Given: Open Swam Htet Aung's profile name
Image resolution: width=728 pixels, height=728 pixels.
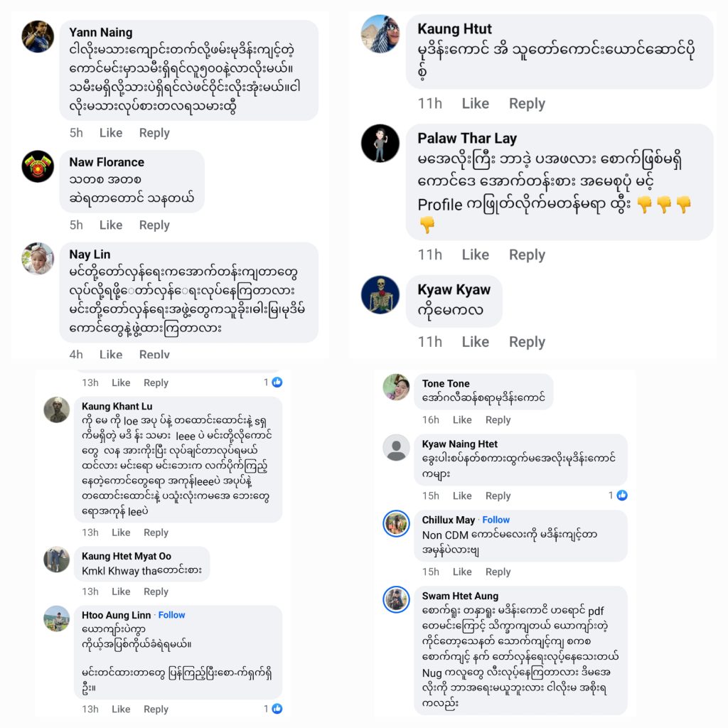Looking at the screenshot, I should click(460, 596).
